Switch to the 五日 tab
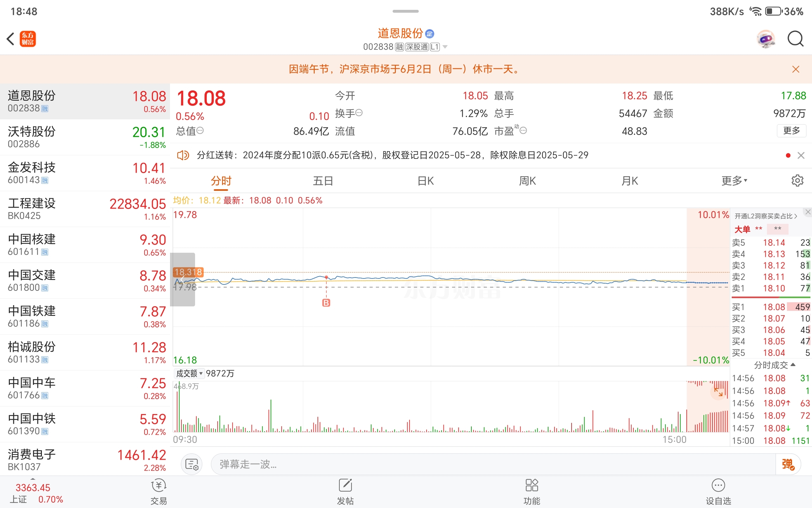This screenshot has height=508, width=812. 323,181
